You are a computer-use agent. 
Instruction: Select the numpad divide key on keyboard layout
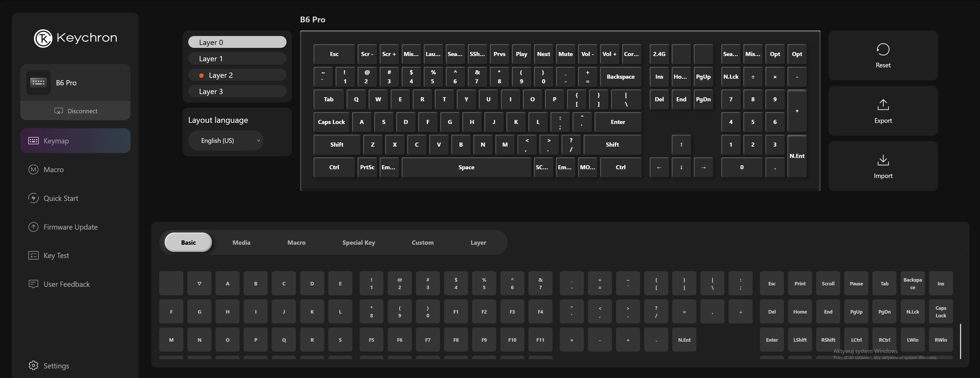coord(753,77)
